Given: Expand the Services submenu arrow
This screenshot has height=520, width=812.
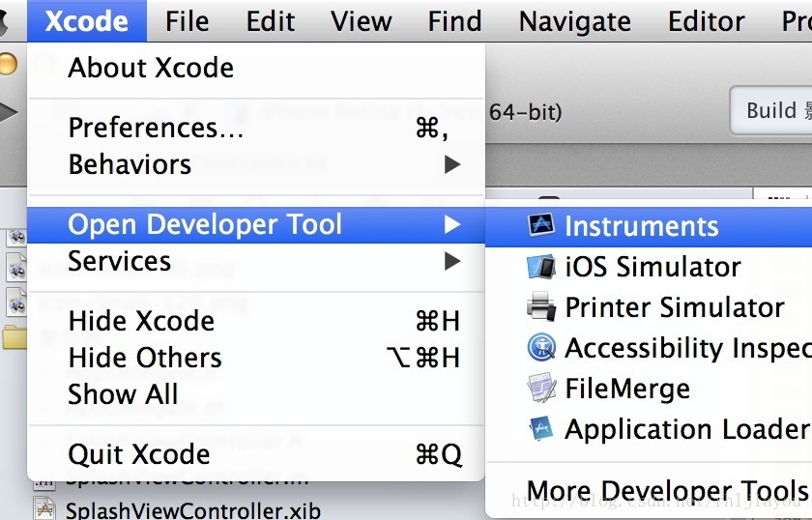Looking at the screenshot, I should [451, 261].
